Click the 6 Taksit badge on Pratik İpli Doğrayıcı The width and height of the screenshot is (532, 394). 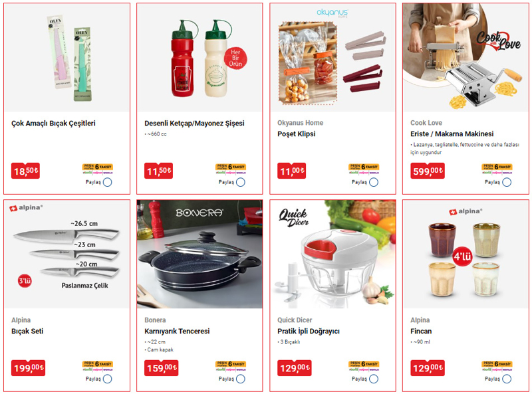pyautogui.click(x=364, y=364)
